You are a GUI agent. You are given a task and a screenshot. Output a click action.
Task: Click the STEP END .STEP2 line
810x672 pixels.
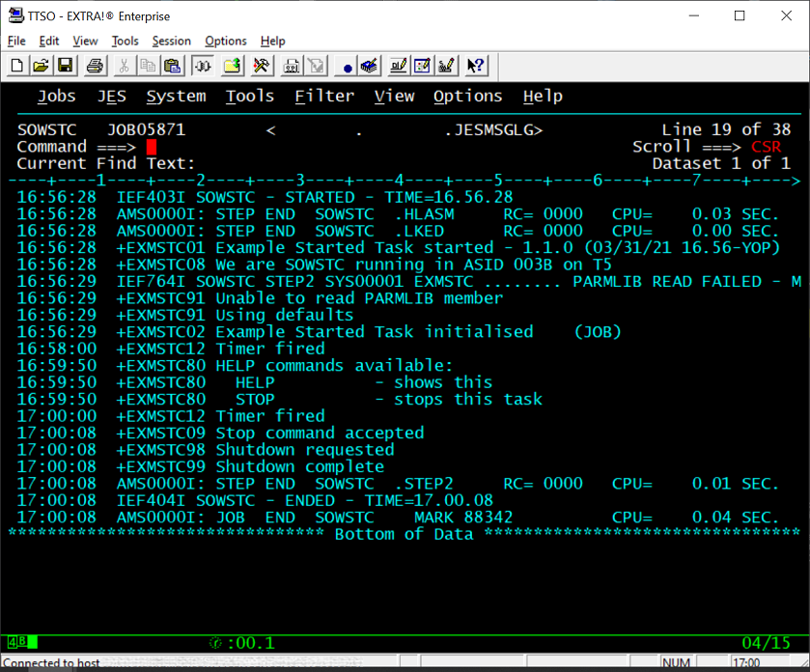[x=398, y=484]
